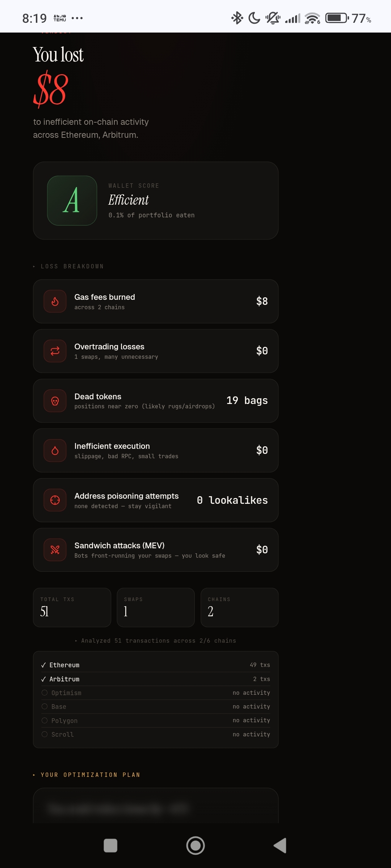Open the Total TXS stat card
This screenshot has width=391, height=868.
click(72, 608)
